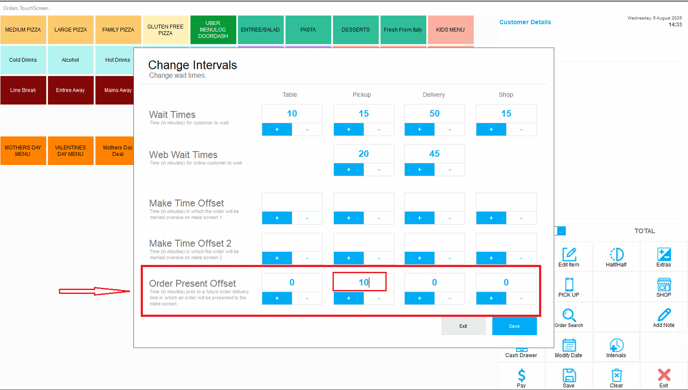Click the Shop Make Time Offset 2 field

[506, 242]
